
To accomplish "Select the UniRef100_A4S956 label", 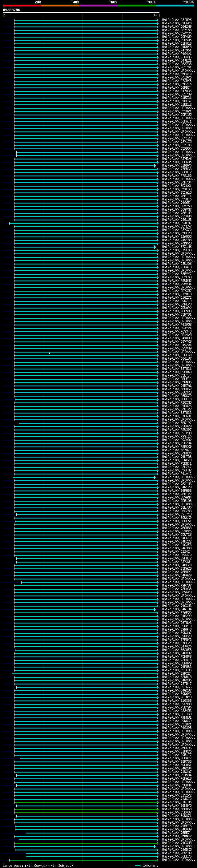I will [177, 325].
